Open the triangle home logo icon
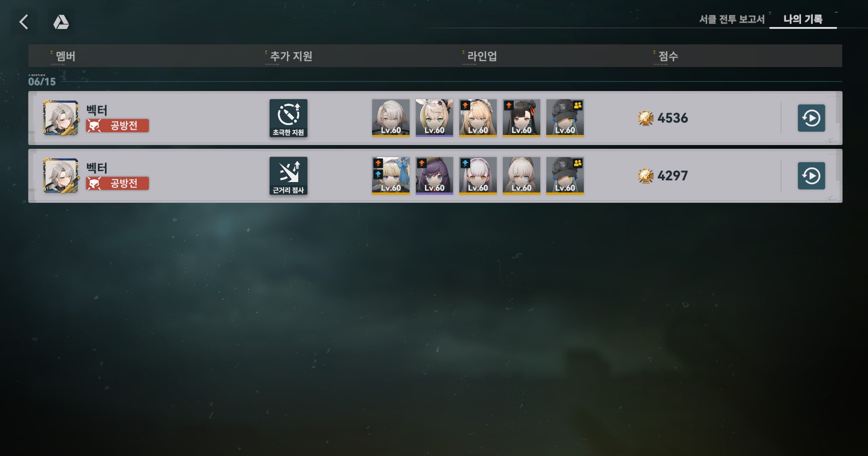 (61, 22)
